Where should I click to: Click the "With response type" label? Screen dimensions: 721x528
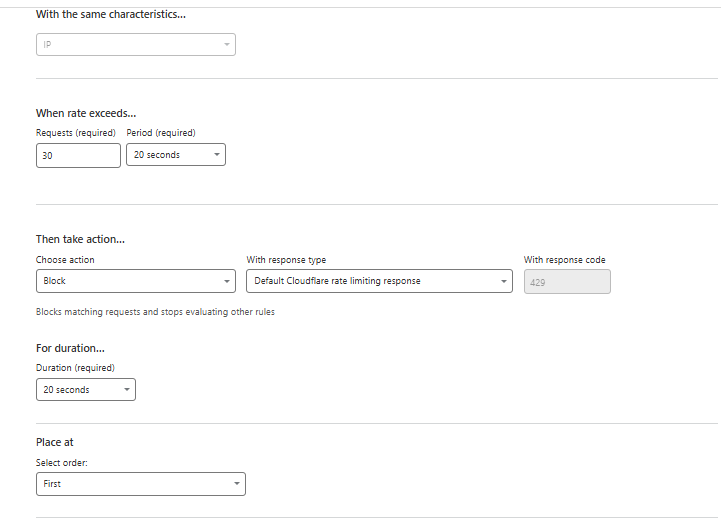coord(286,260)
